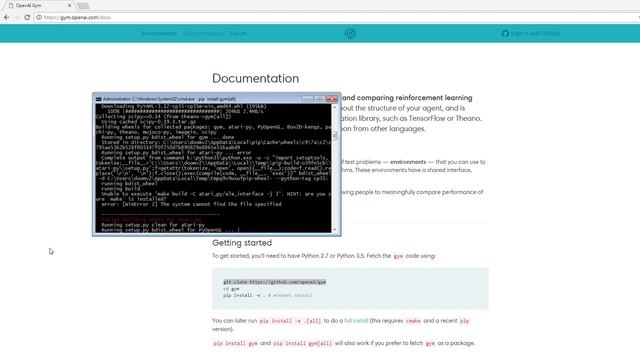Click Sign in with GitHub
640x360 pixels.
tap(531, 33)
